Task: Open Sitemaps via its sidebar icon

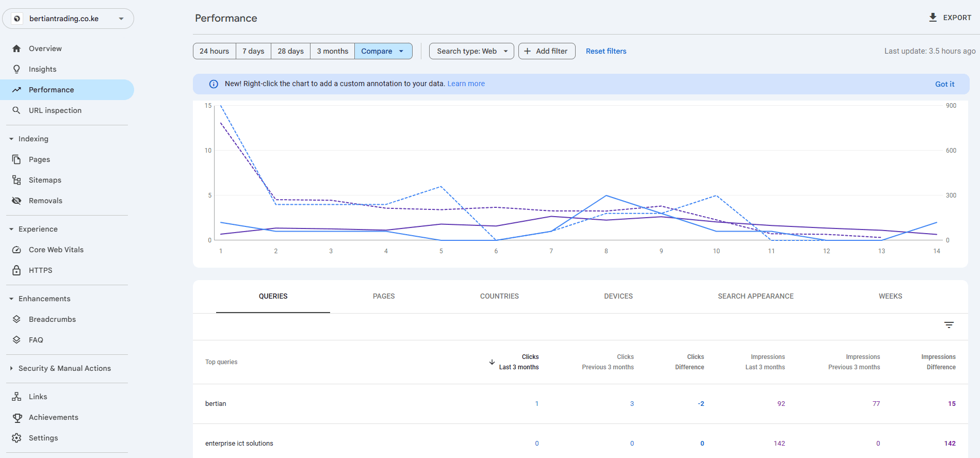Action: click(17, 180)
